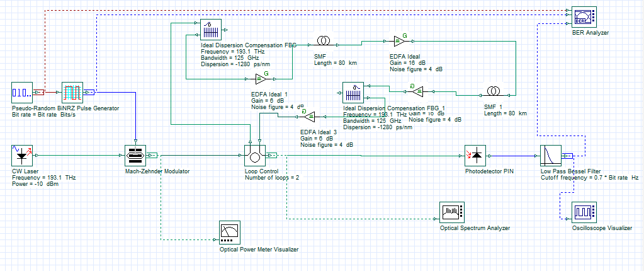Click first FBG 'Dispersion = -1280 ps/nm' label
The height and width of the screenshot is (271, 644).
235,64
